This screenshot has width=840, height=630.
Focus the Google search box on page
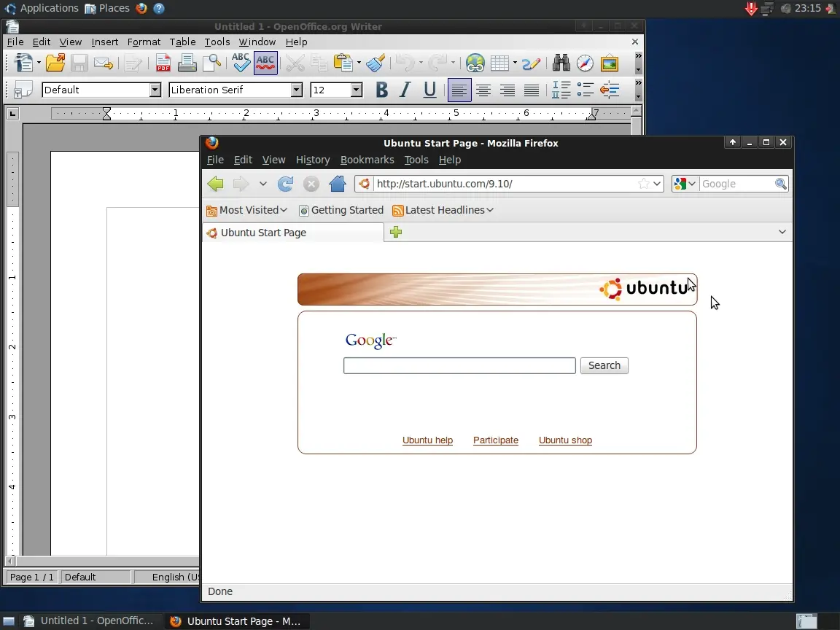tap(459, 365)
